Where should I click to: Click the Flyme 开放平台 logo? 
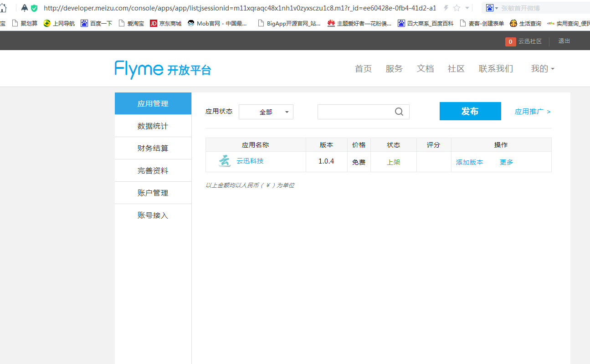163,69
